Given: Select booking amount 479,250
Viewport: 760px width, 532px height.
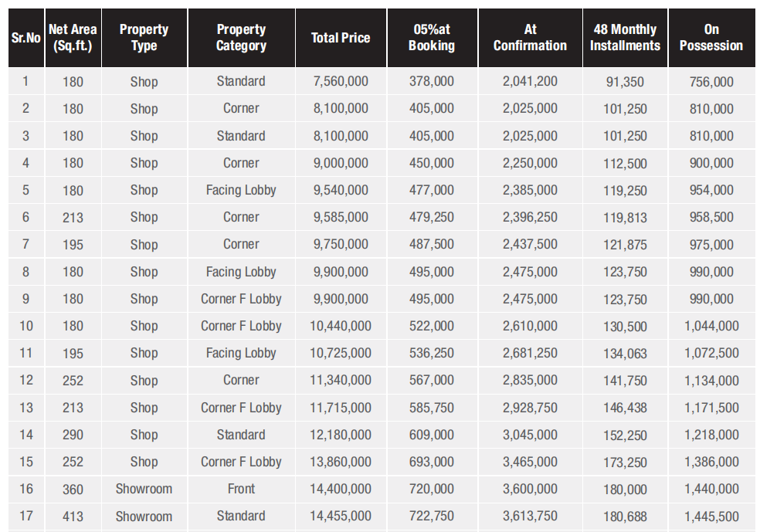Looking at the screenshot, I should coord(432,218).
